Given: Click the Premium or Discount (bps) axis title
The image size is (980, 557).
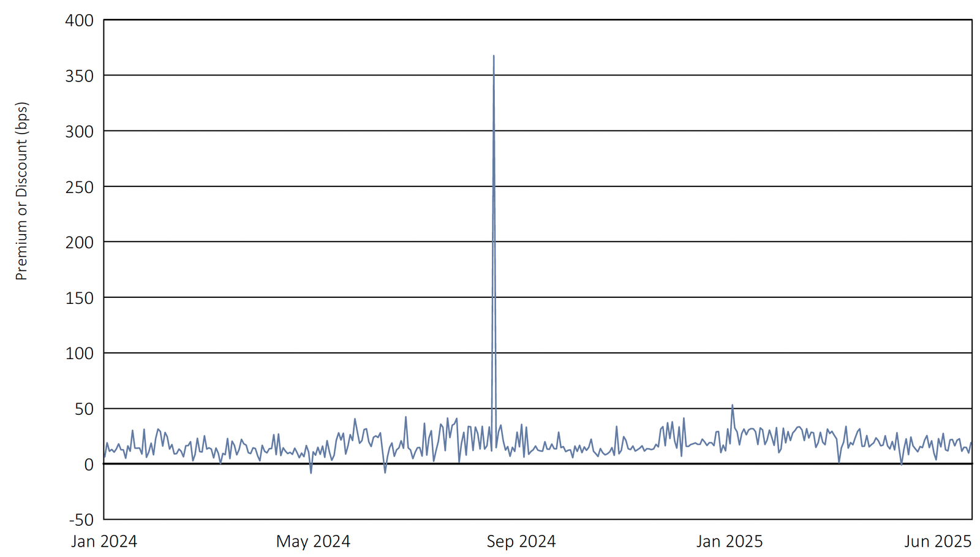Looking at the screenshot, I should click(x=22, y=191).
